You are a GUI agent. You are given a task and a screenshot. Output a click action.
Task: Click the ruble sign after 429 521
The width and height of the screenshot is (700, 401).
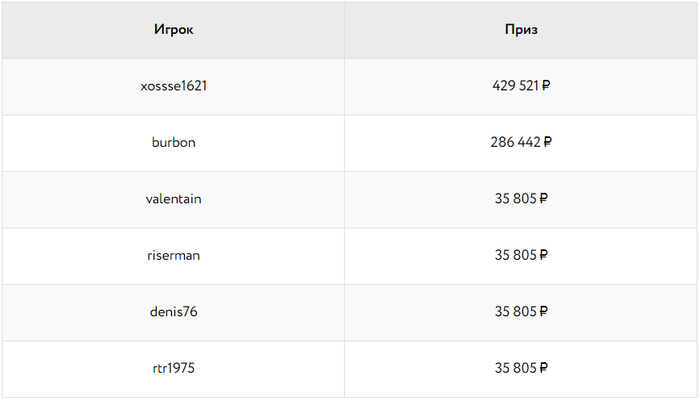pyautogui.click(x=546, y=86)
